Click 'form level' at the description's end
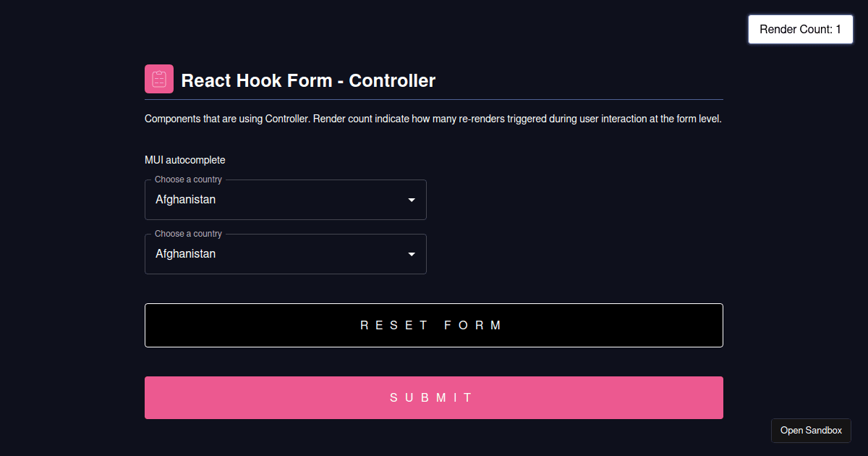This screenshot has height=456, width=868. point(697,119)
